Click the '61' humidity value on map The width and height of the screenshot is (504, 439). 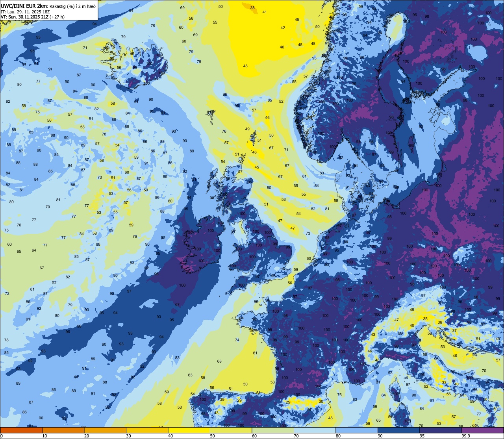pyautogui.click(x=255, y=353)
